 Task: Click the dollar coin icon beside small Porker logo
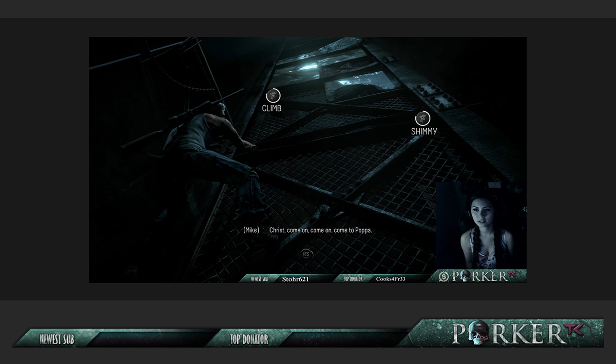tap(444, 277)
